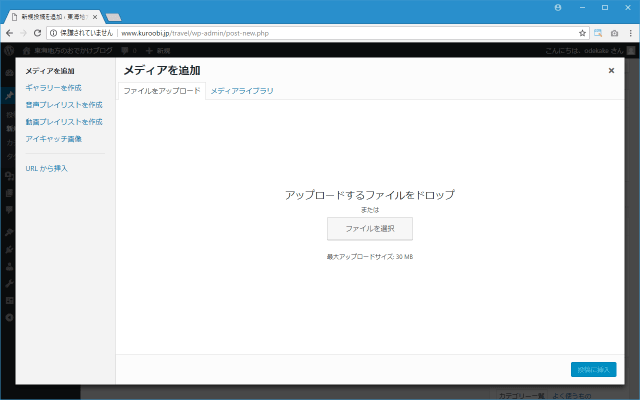Screen dimensions: 640x400
Task: Select the ファイルをアップロード tab
Action: point(161,91)
